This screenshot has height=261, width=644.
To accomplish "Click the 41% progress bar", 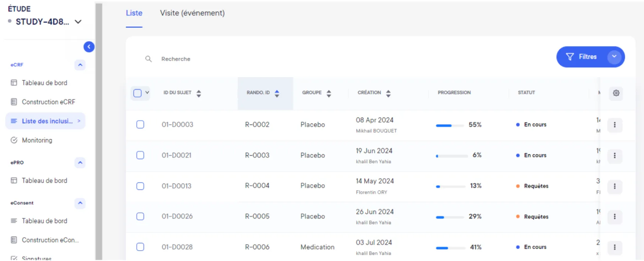I will coord(450,248).
